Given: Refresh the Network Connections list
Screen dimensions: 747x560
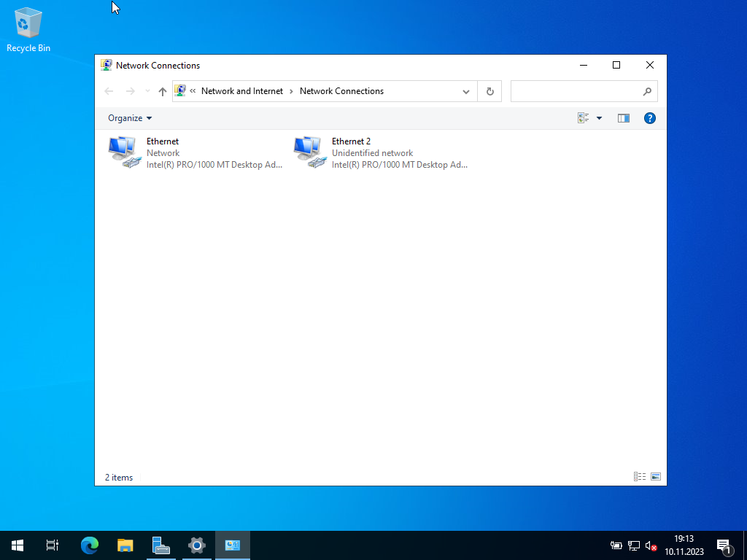Looking at the screenshot, I should (489, 91).
